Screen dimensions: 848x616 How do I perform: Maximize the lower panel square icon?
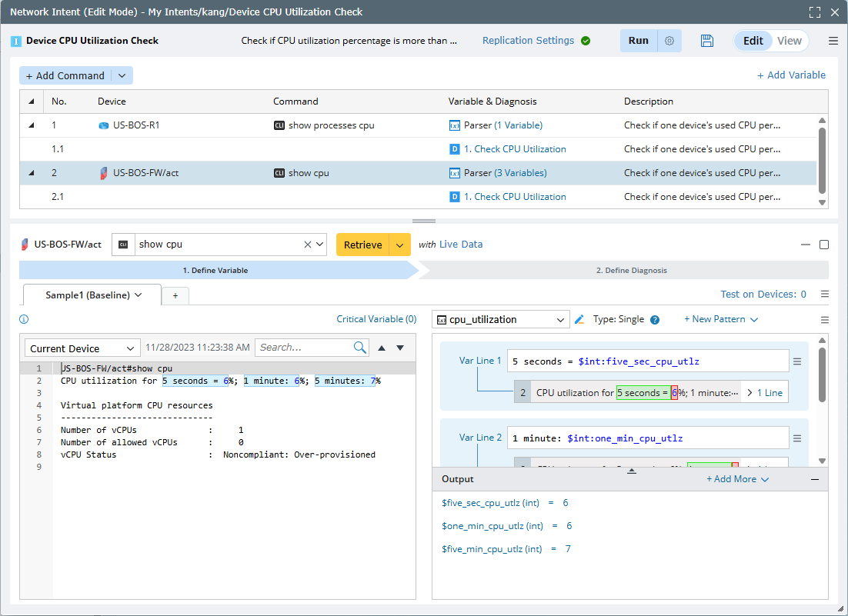tap(824, 245)
